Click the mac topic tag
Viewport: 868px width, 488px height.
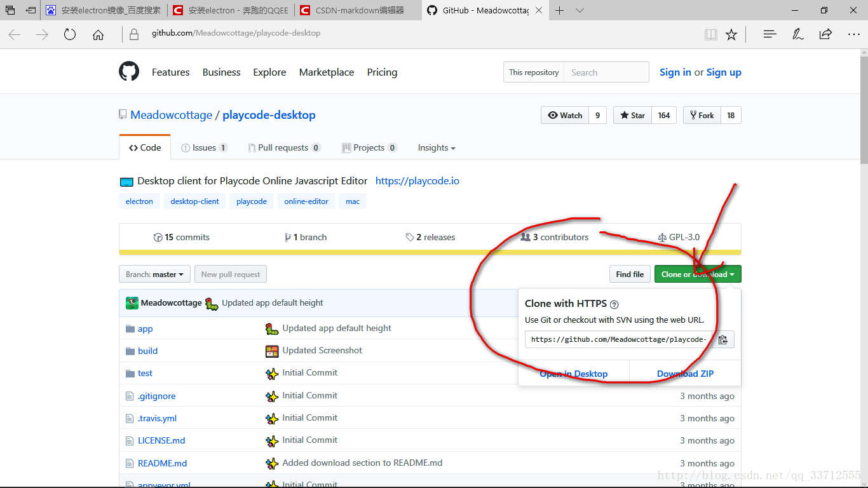pos(353,201)
